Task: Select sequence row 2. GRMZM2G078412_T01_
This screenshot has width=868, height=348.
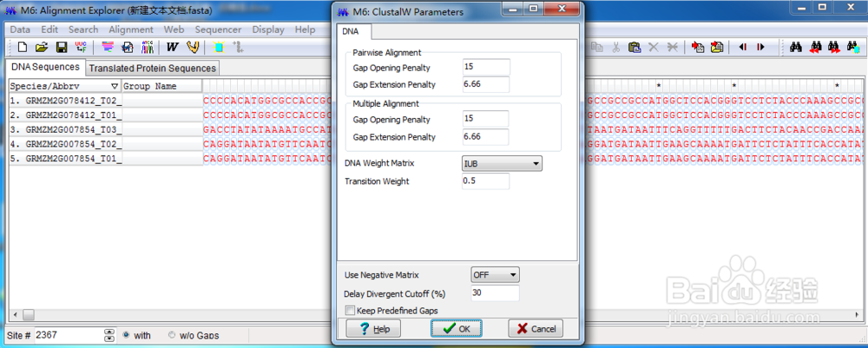Action: click(65, 115)
